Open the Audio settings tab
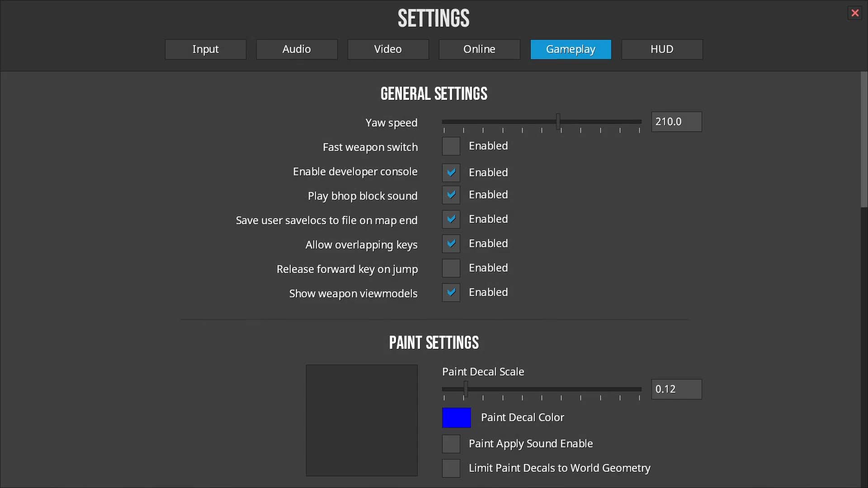 click(x=297, y=49)
